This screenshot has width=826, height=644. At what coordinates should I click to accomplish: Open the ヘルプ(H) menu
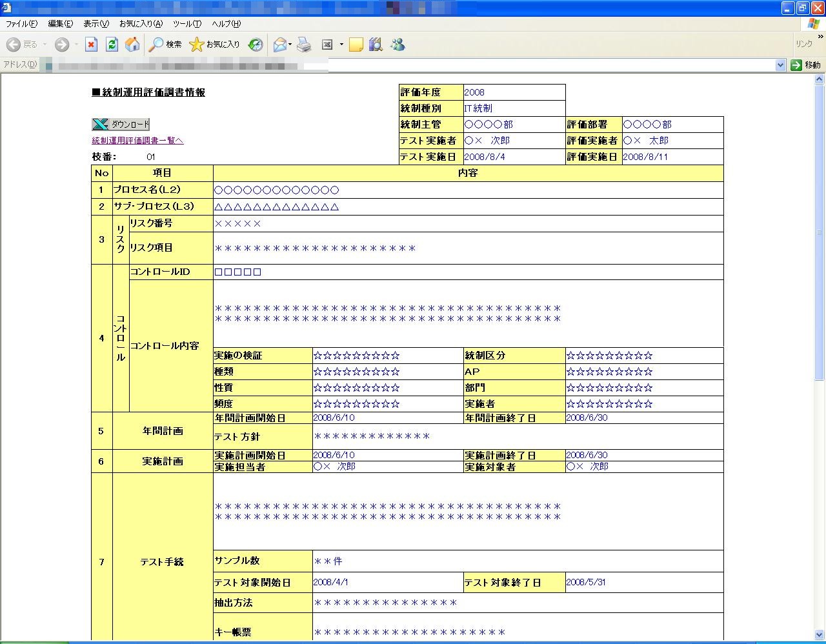[226, 24]
